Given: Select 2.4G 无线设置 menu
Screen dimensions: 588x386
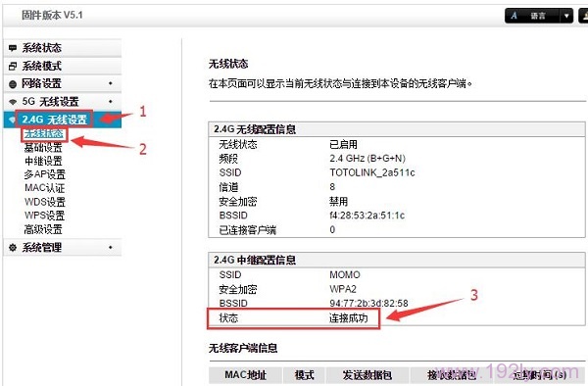Looking at the screenshot, I should (63, 120).
